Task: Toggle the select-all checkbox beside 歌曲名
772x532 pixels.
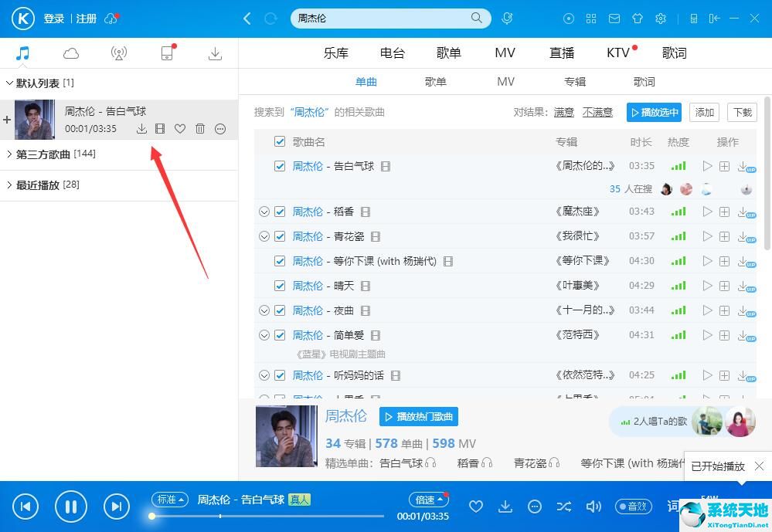Action: (x=280, y=142)
